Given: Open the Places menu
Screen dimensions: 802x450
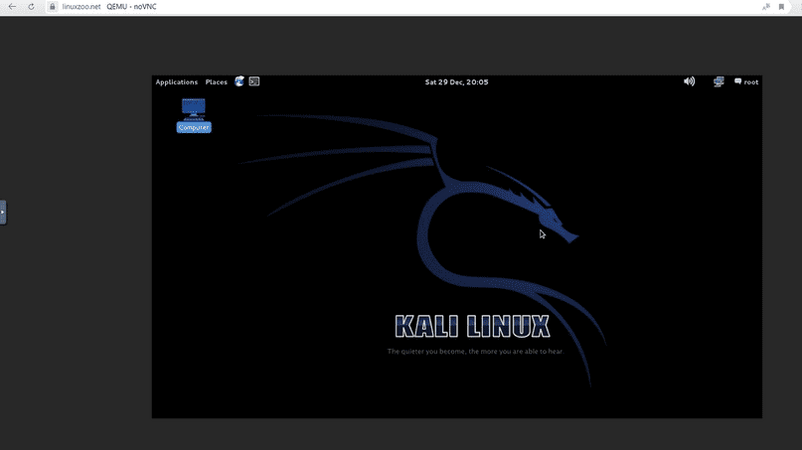Looking at the screenshot, I should point(216,82).
